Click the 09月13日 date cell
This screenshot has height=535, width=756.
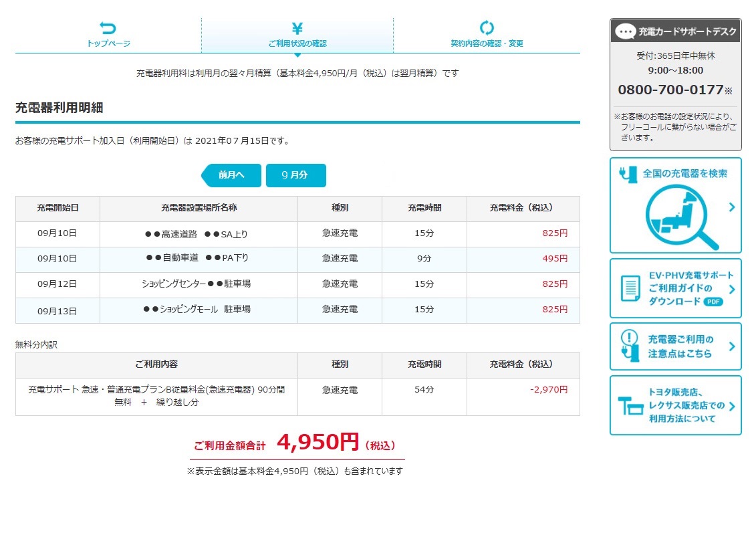point(57,311)
